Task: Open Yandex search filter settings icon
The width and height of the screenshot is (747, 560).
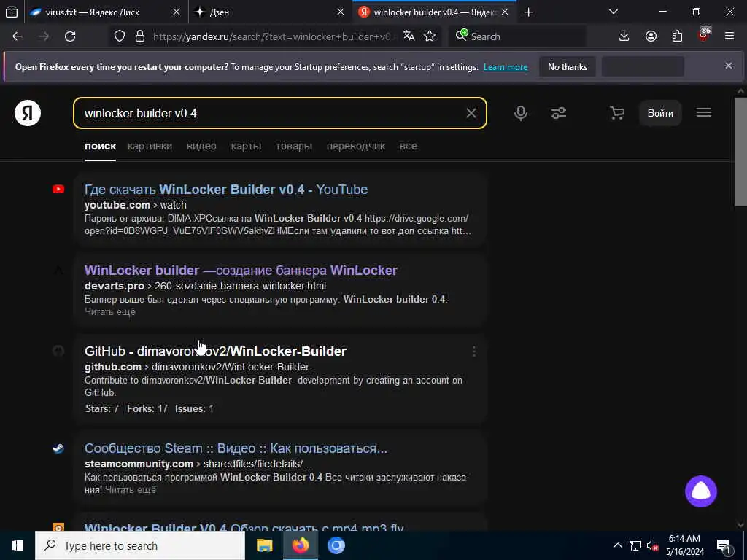Action: (558, 113)
